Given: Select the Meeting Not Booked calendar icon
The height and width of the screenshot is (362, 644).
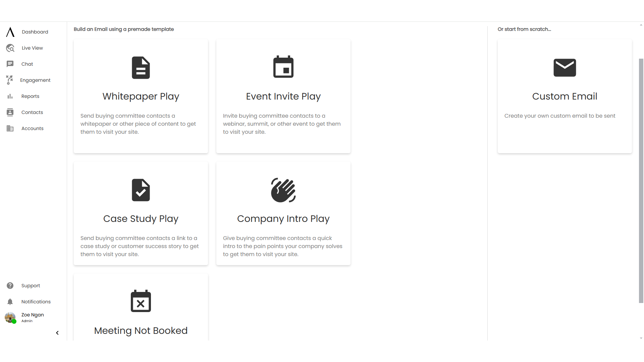Looking at the screenshot, I should coord(141,301).
